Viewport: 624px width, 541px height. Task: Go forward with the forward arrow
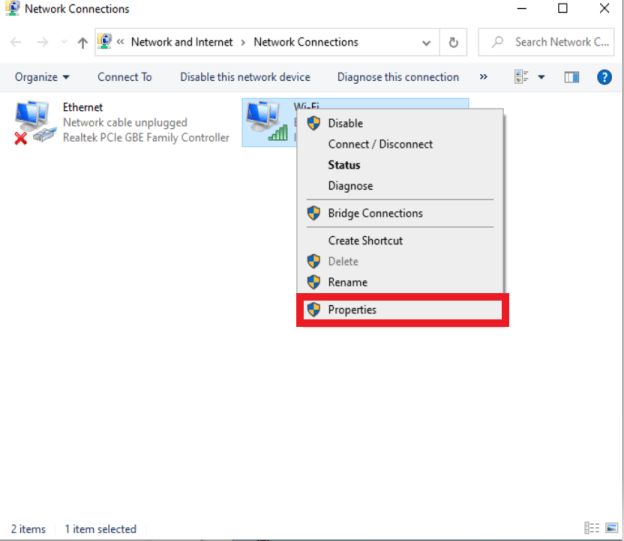(x=42, y=42)
